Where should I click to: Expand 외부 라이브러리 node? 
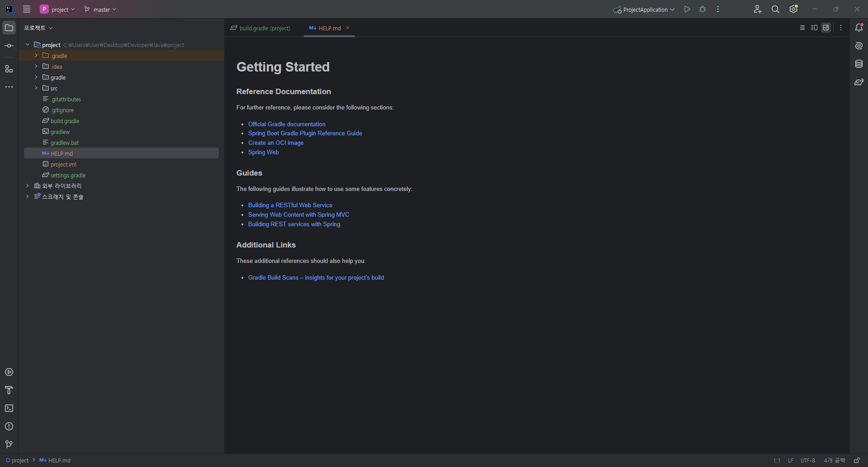pyautogui.click(x=28, y=186)
